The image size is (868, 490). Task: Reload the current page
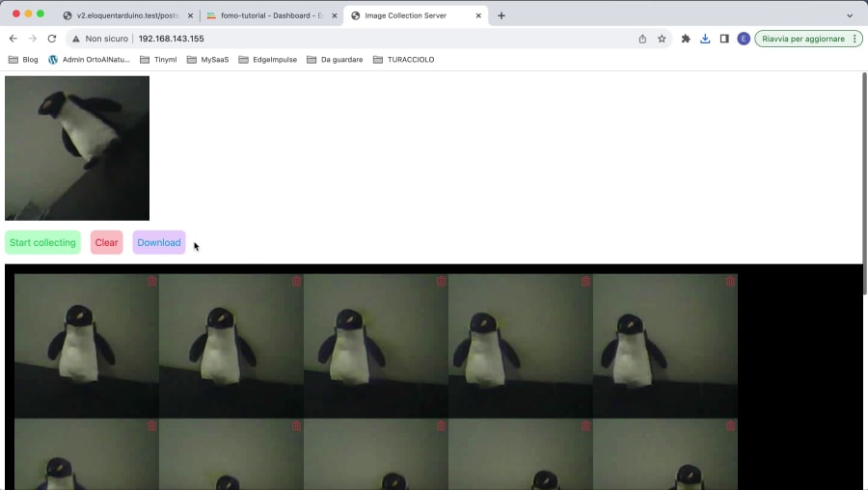pyautogui.click(x=52, y=39)
